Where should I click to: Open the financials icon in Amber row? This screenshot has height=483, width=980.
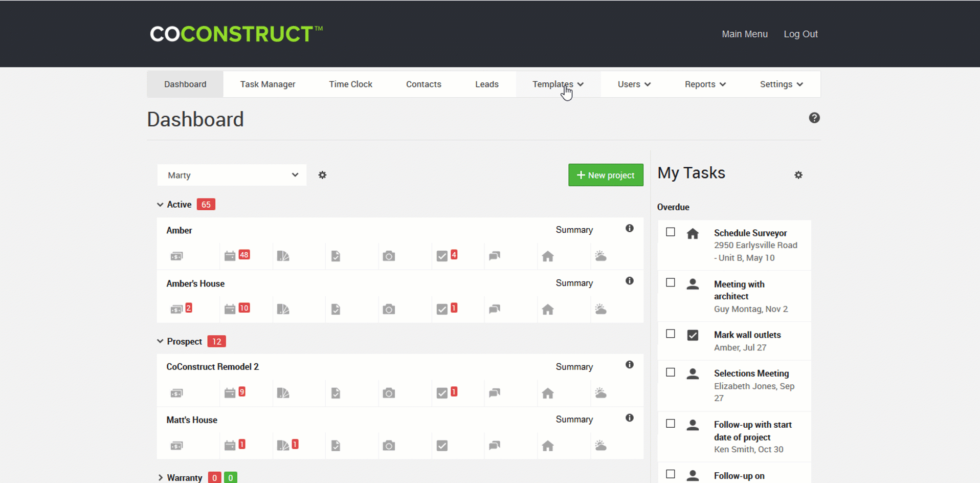(176, 256)
